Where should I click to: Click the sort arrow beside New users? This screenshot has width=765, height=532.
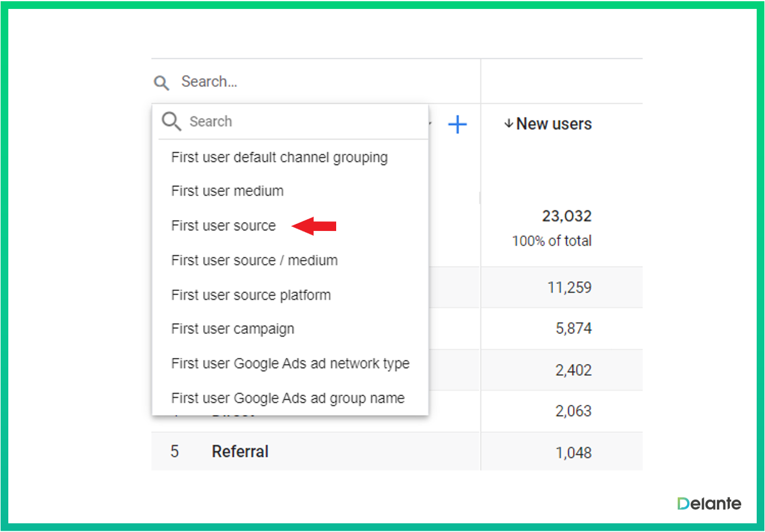tap(508, 124)
